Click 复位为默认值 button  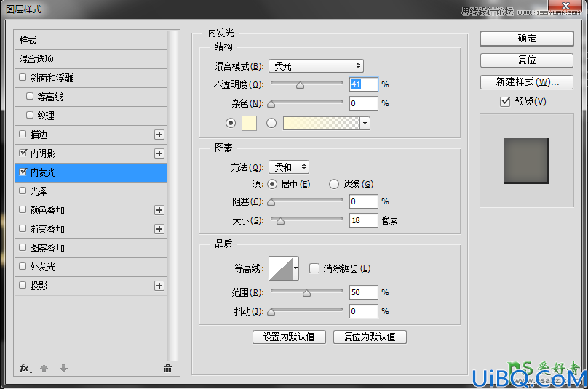[x=370, y=337]
